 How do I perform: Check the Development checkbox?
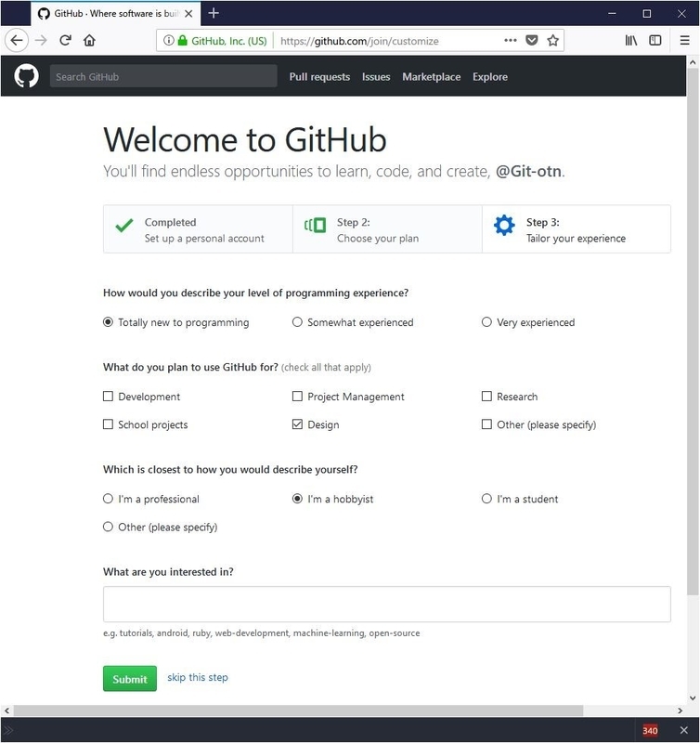pos(109,397)
